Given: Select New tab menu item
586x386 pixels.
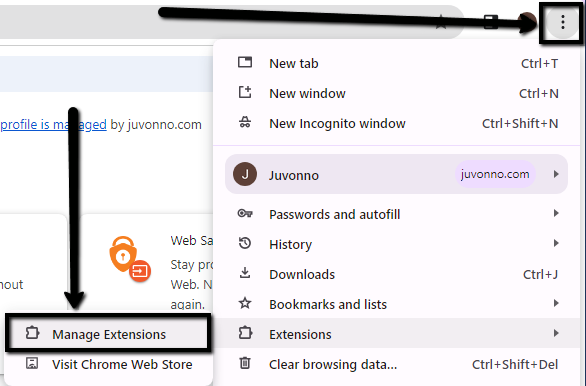Looking at the screenshot, I should click(397, 64).
